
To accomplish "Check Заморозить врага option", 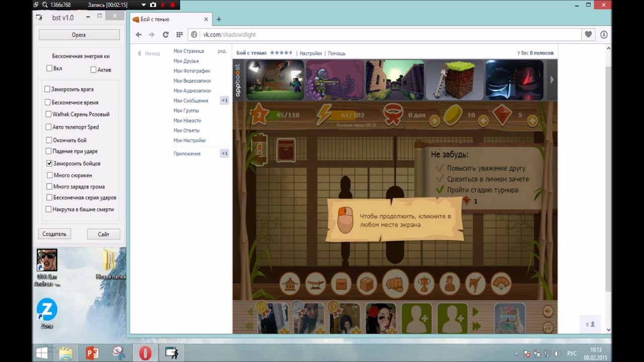I will (x=47, y=89).
